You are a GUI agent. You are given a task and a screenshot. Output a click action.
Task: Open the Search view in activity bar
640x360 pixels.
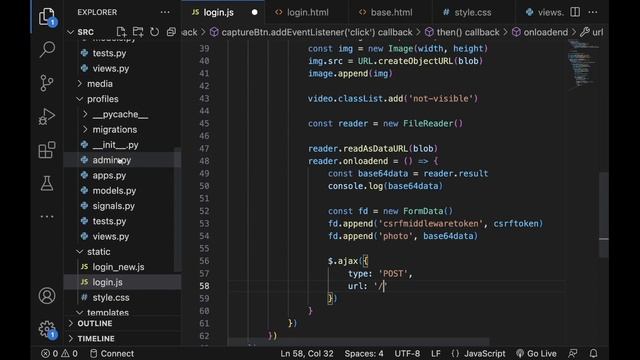47,50
